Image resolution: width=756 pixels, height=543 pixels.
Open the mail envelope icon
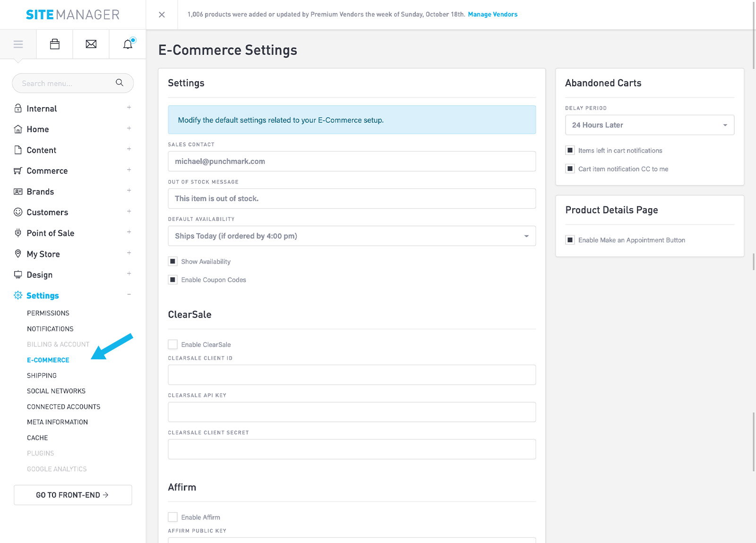pos(91,44)
